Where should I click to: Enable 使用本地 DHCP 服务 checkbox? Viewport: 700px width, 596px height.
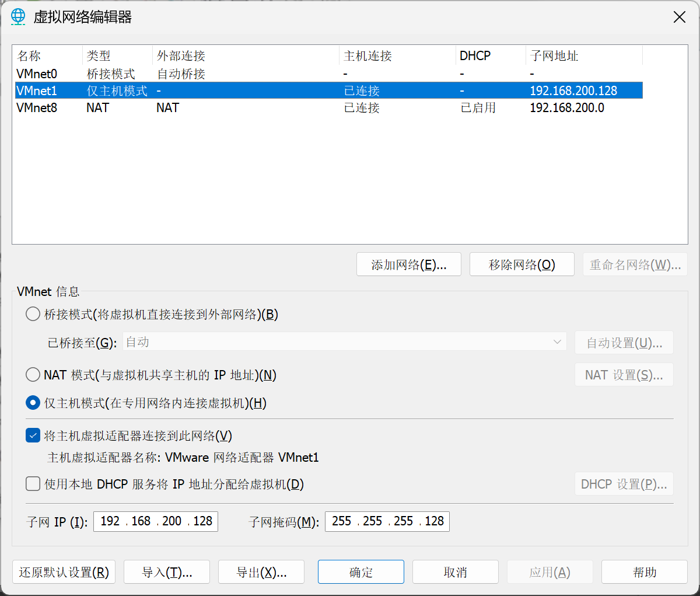(33, 484)
